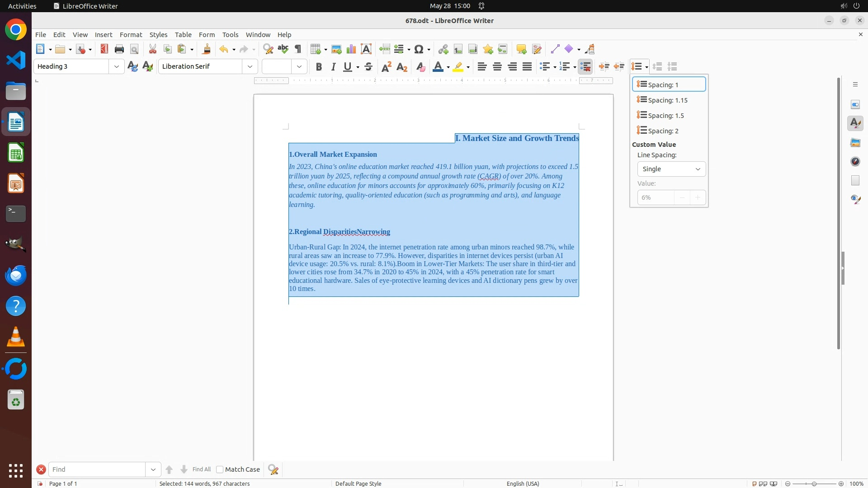Image resolution: width=868 pixels, height=488 pixels.
Task: Insert a table using toolbar icon
Action: coord(316,49)
